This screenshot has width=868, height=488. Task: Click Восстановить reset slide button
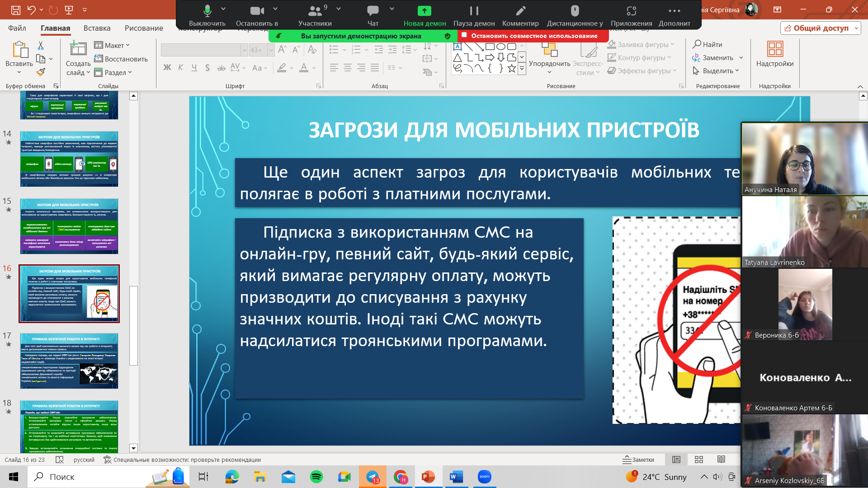pyautogui.click(x=121, y=59)
